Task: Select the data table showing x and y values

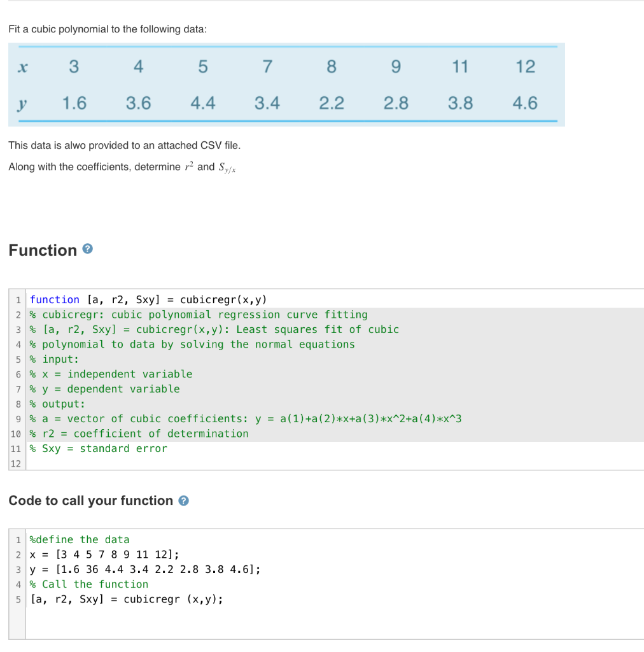Action: click(x=286, y=85)
